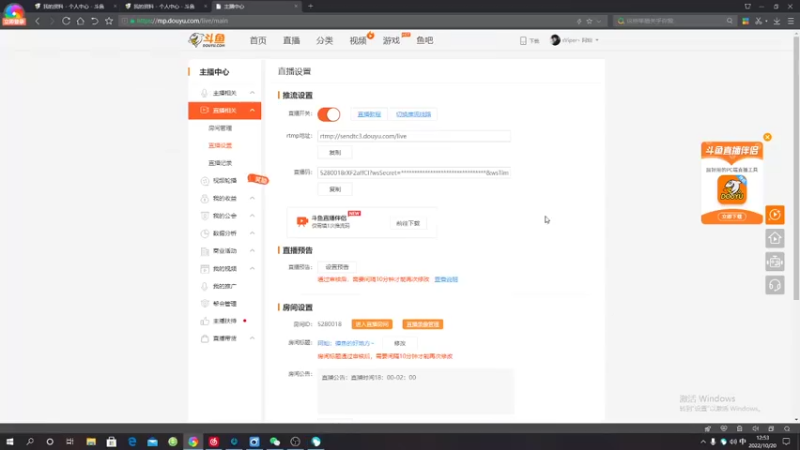Click the 视频轮播 sidebar icon

coord(205,181)
